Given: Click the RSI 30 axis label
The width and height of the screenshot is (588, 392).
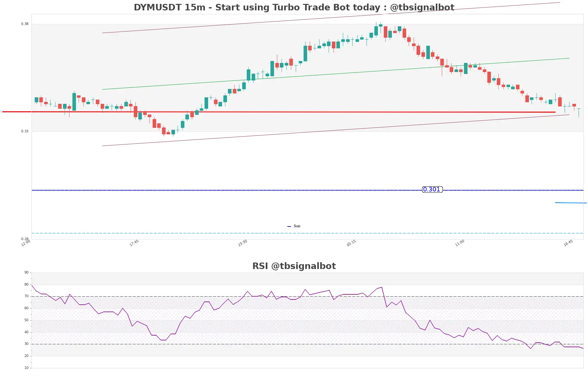Looking at the screenshot, I should [26, 344].
